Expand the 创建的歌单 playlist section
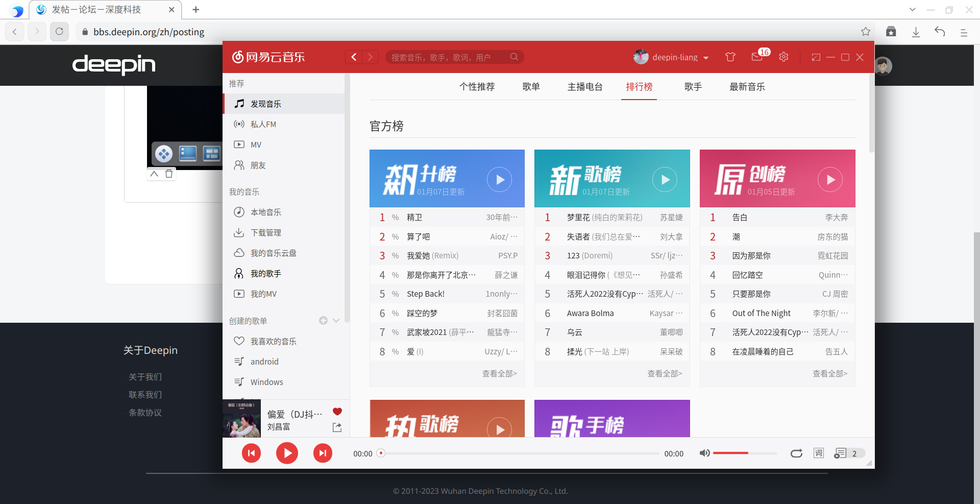 [336, 321]
